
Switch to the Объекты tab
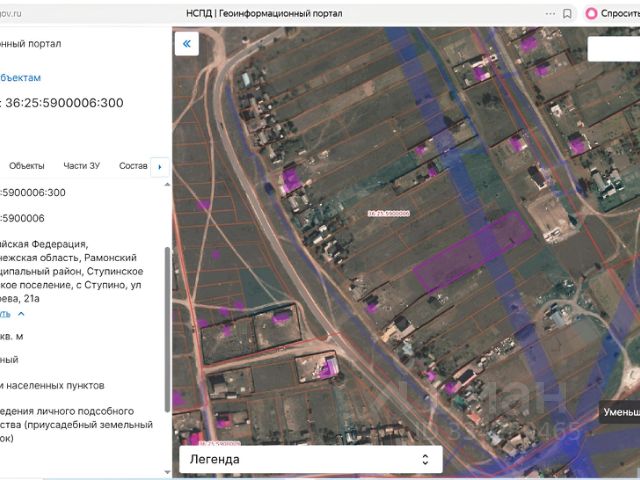[x=27, y=166]
